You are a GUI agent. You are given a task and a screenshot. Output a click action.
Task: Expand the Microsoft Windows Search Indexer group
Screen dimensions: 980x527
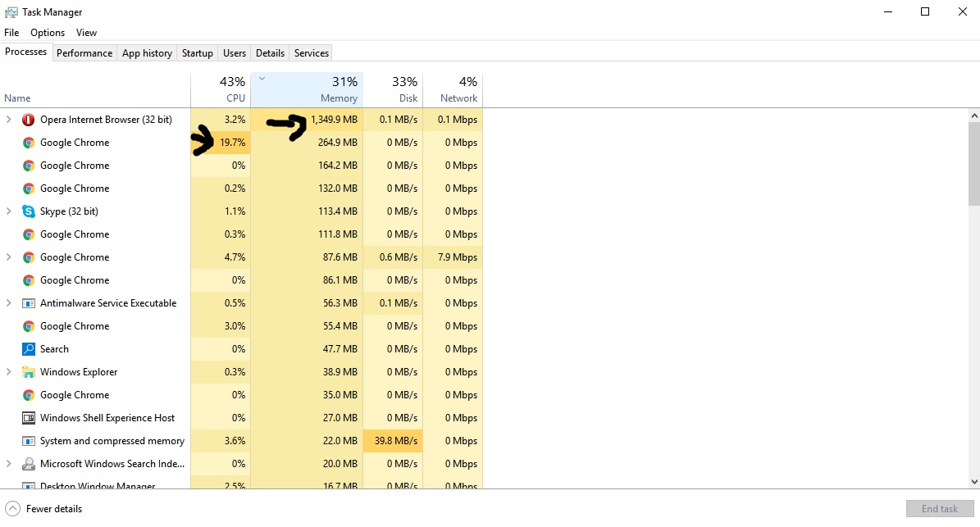[x=9, y=464]
